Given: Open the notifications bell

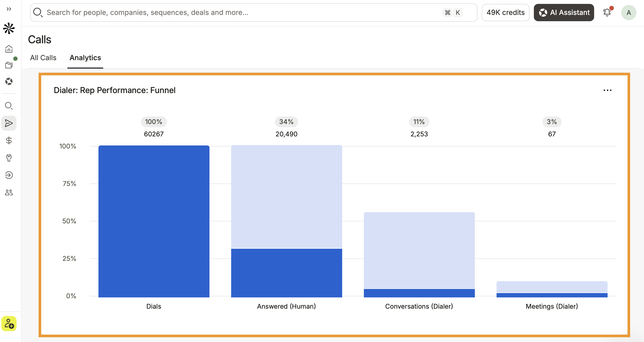Looking at the screenshot, I should [x=607, y=13].
